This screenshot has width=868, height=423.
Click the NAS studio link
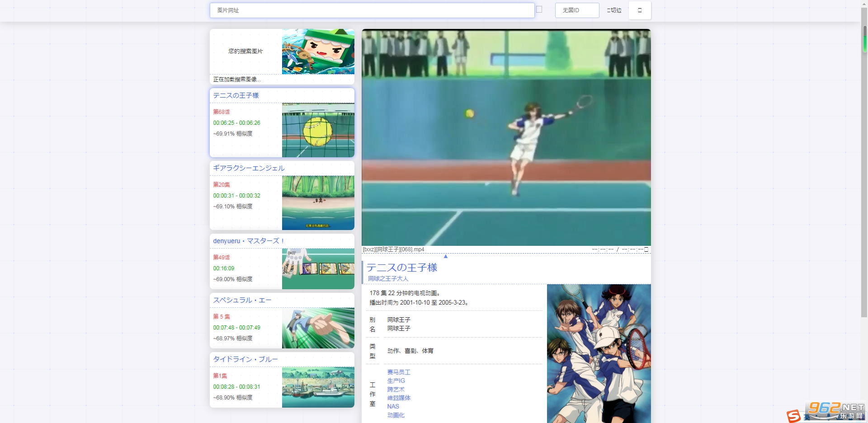393,407
